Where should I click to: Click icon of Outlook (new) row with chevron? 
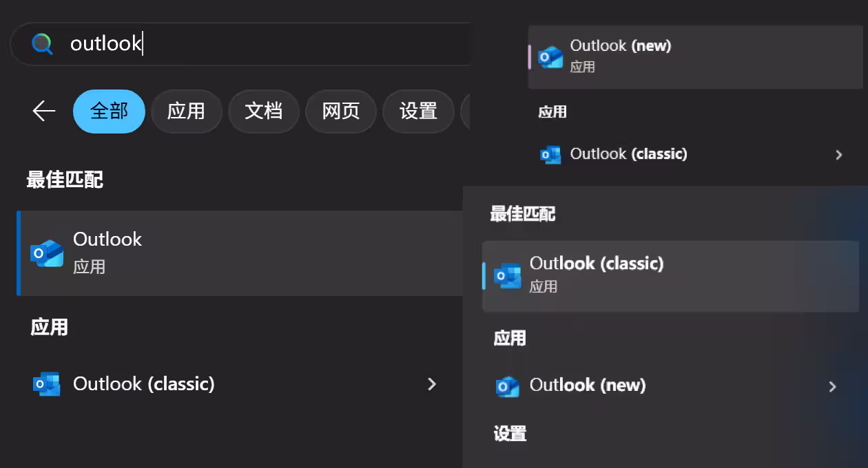pos(508,386)
